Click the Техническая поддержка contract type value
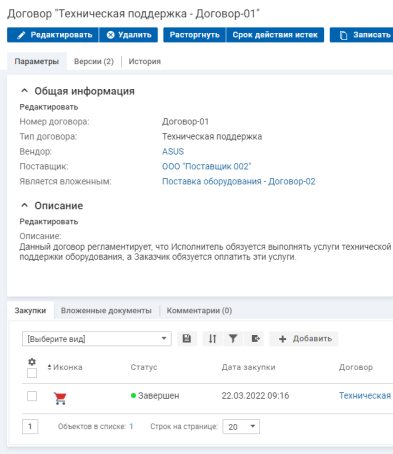This screenshot has width=393, height=454. [212, 136]
